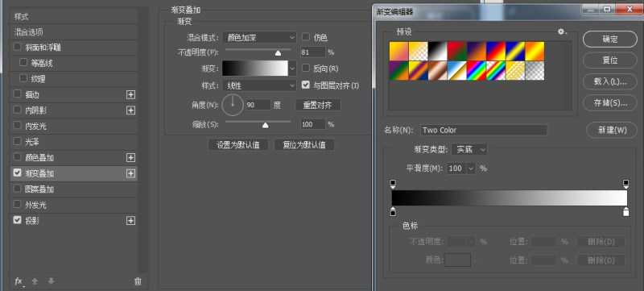644x291 pixels.
Task: Choose the black-to-white gradient preset
Action: (438, 51)
